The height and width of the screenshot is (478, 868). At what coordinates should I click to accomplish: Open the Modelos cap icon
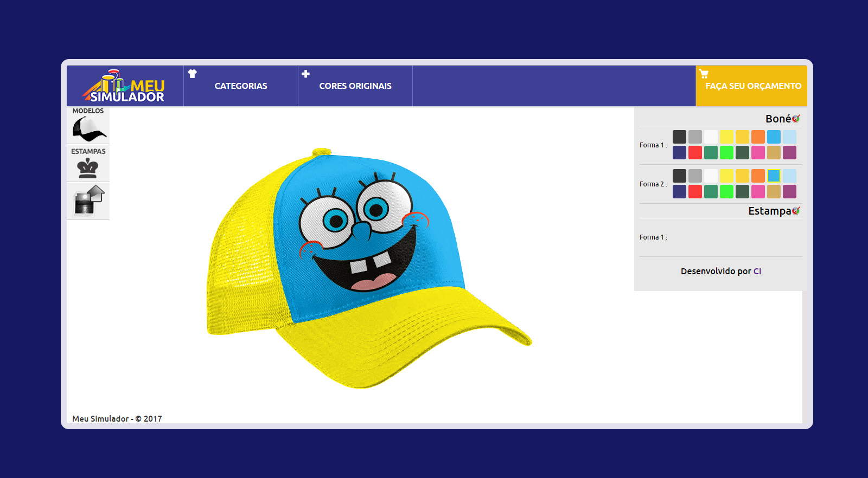(90, 129)
